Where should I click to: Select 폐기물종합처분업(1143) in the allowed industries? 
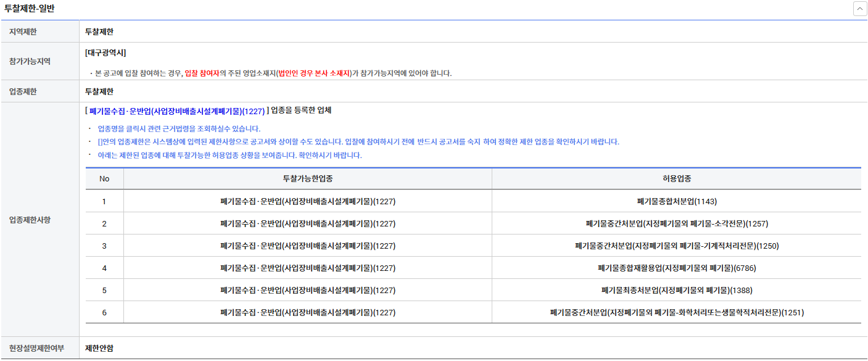click(676, 201)
